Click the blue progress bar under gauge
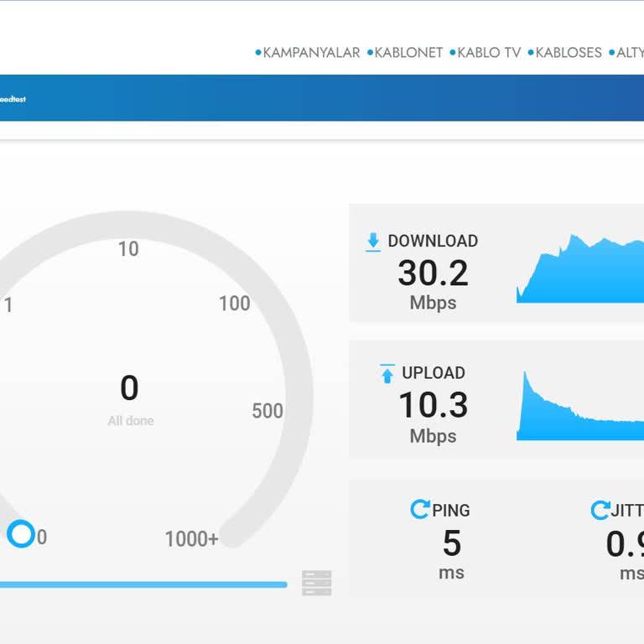This screenshot has width=644, height=644. click(x=143, y=584)
